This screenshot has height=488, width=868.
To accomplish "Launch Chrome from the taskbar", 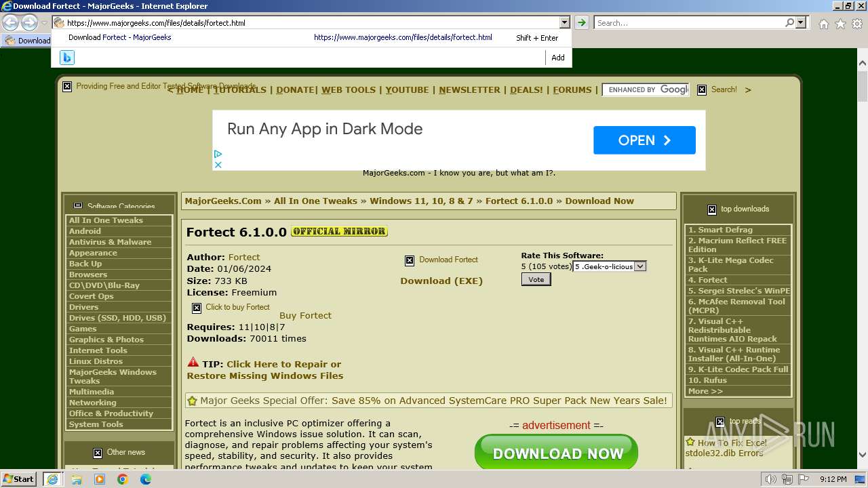I will [x=123, y=479].
